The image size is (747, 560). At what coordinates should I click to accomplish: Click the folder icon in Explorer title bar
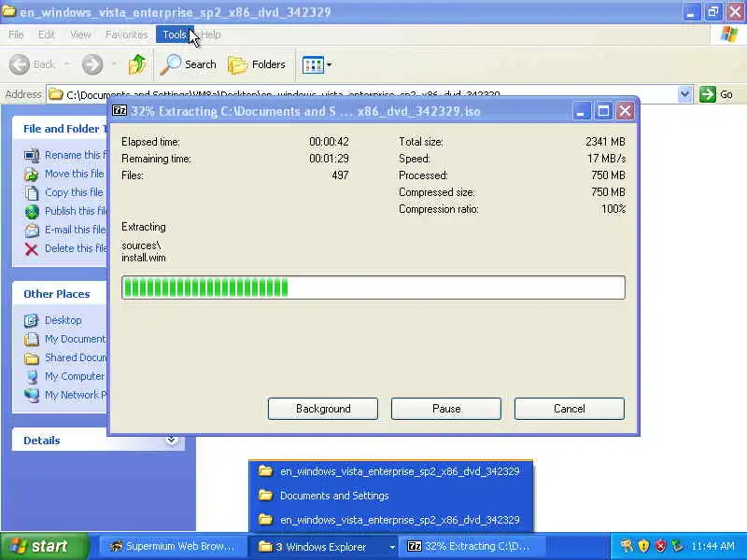coord(8,11)
